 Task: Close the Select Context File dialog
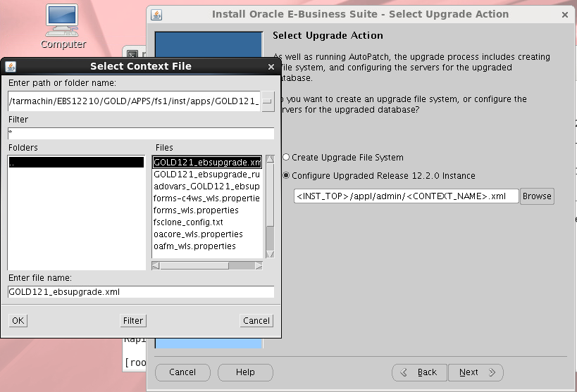pos(271,67)
